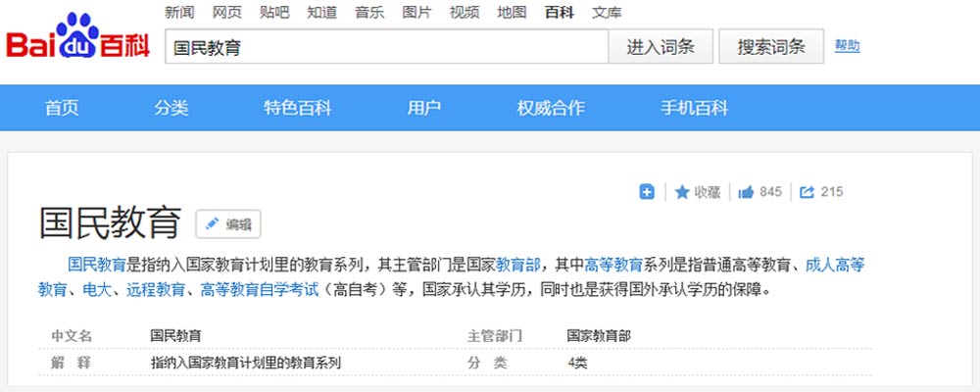Click the pencil 编辑 edit button
This screenshot has width=980, height=392.
point(228,224)
